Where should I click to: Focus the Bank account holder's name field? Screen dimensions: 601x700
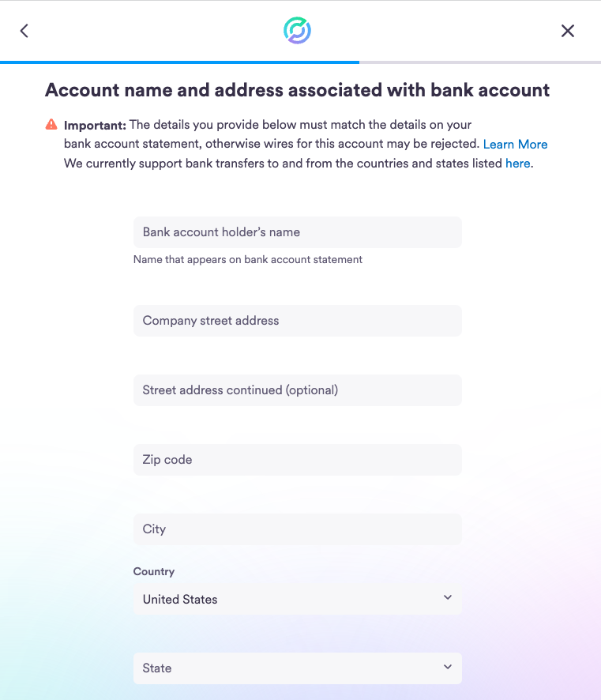[x=298, y=232]
